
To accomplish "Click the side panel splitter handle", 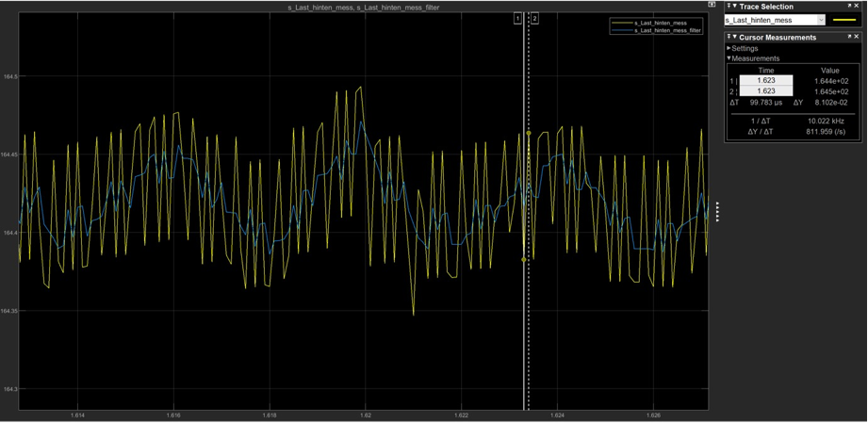I will pos(718,212).
